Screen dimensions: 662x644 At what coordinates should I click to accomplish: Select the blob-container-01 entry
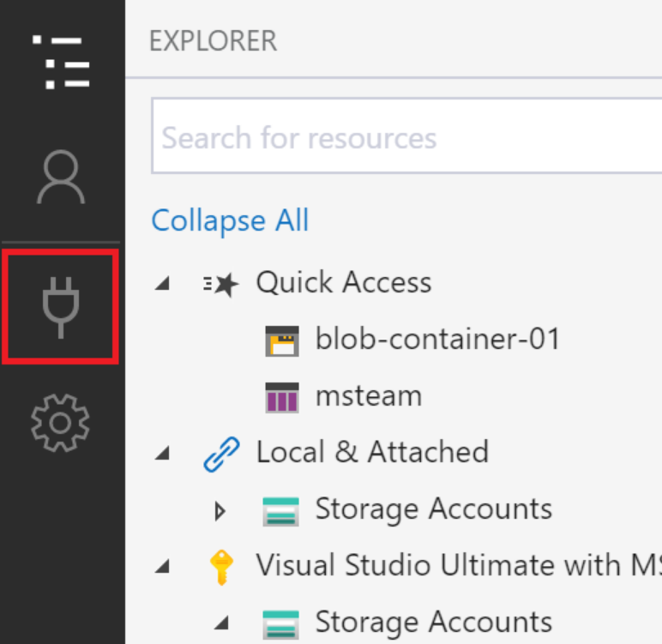coord(438,339)
